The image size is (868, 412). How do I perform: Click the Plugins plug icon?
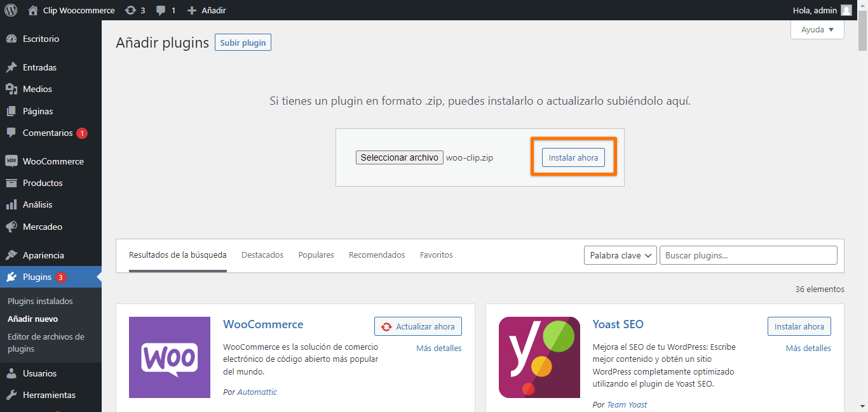11,277
